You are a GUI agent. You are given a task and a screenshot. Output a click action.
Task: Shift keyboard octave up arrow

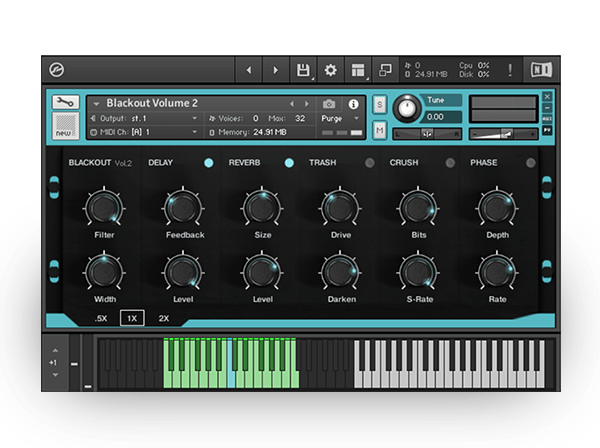55,350
